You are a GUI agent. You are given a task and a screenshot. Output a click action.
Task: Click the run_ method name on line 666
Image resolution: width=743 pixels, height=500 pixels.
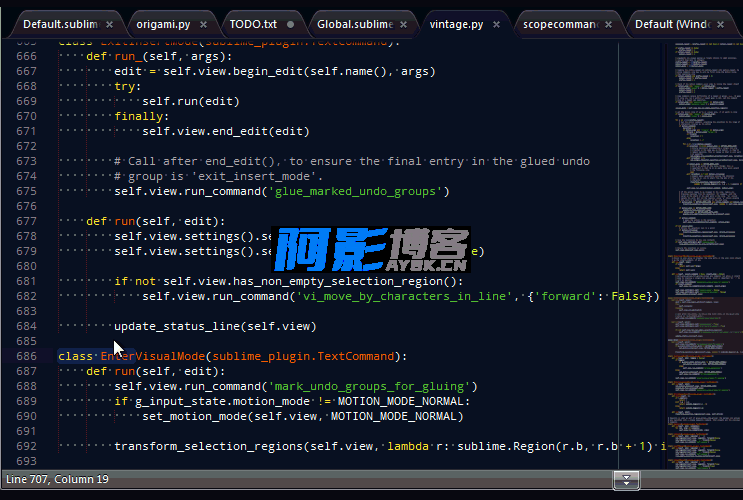click(x=128, y=56)
